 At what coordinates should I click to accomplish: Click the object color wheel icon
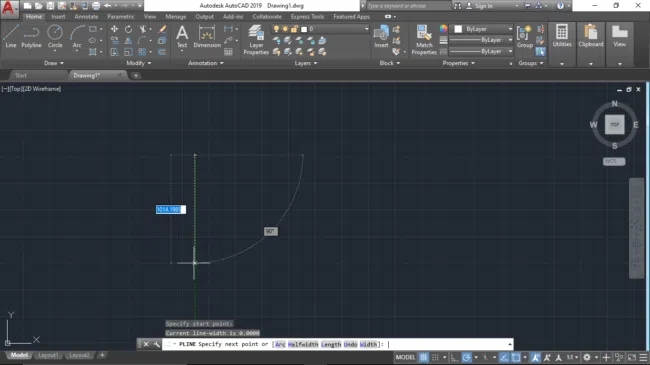[444, 29]
